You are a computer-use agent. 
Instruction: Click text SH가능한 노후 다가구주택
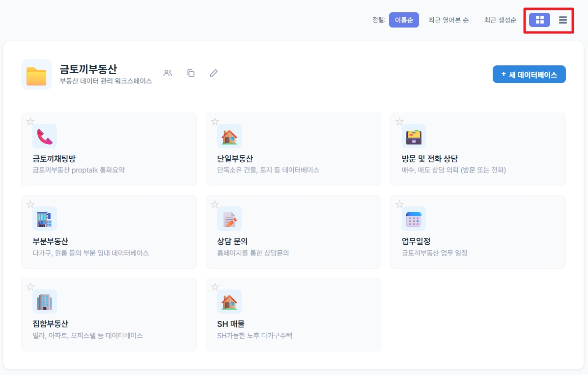pyautogui.click(x=254, y=336)
